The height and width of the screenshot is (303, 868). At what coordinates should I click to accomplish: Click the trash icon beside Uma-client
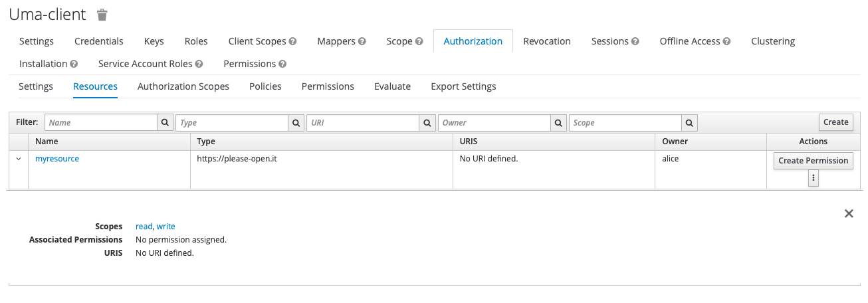point(102,15)
